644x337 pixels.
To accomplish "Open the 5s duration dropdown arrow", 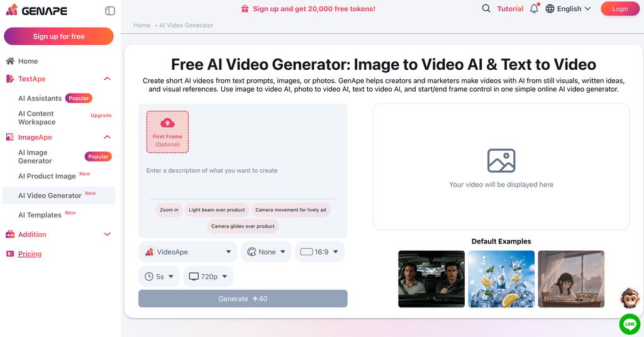I will point(171,277).
